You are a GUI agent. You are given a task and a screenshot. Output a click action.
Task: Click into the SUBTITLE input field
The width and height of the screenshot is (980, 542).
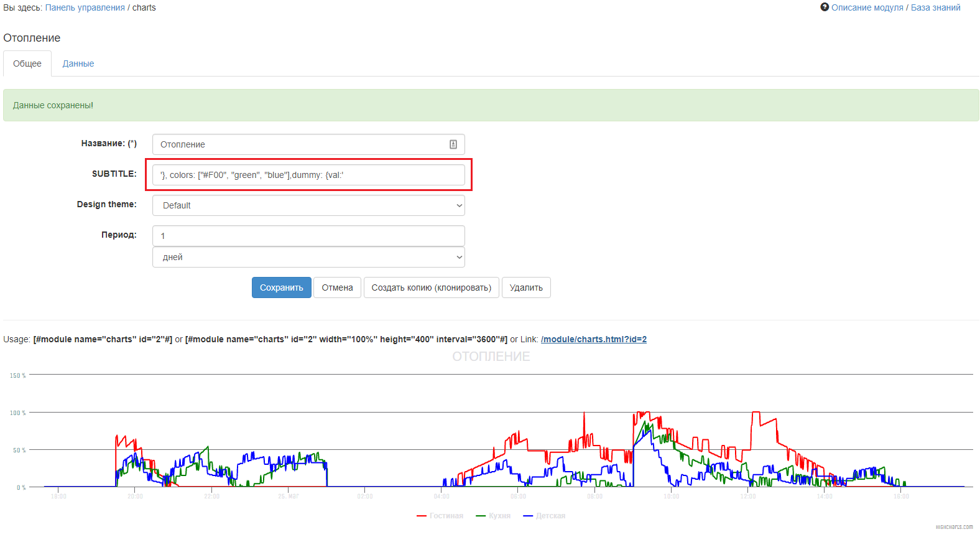click(x=308, y=175)
